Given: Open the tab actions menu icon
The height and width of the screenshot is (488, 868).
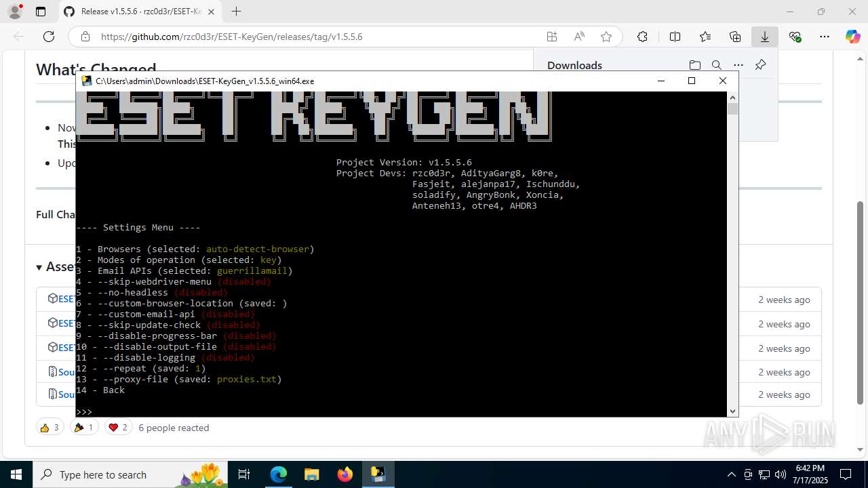Looking at the screenshot, I should coord(41,12).
